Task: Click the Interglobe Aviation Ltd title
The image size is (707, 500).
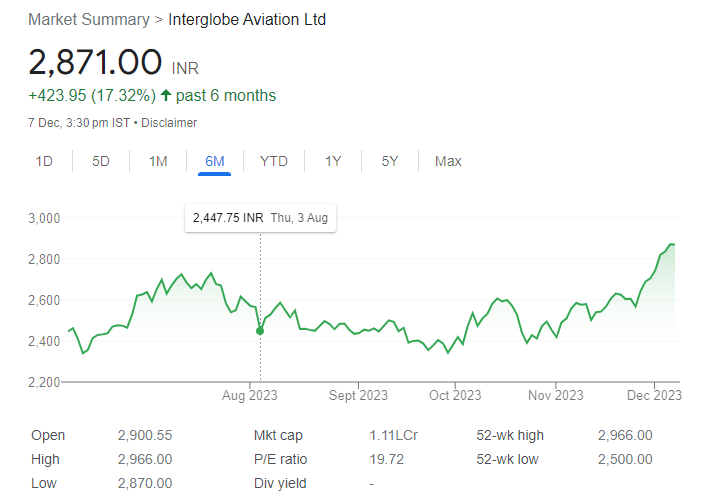Action: tap(247, 20)
